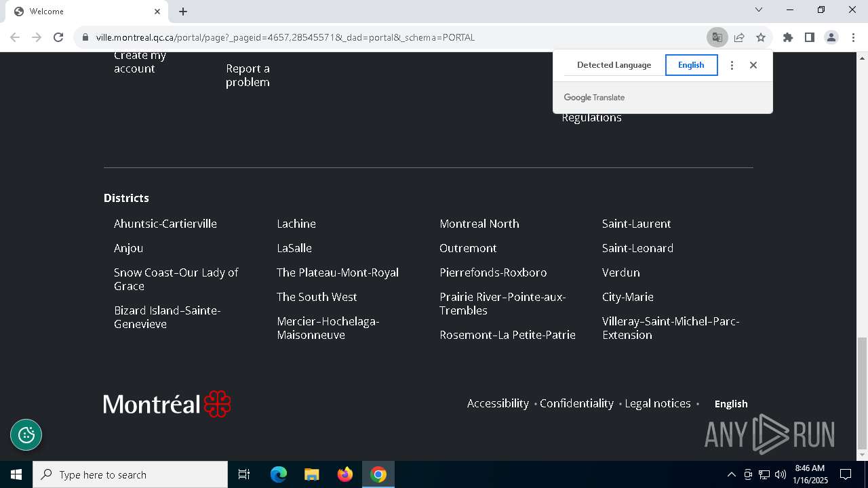Open a new browser tab
Image resolution: width=868 pixels, height=488 pixels.
click(x=183, y=12)
